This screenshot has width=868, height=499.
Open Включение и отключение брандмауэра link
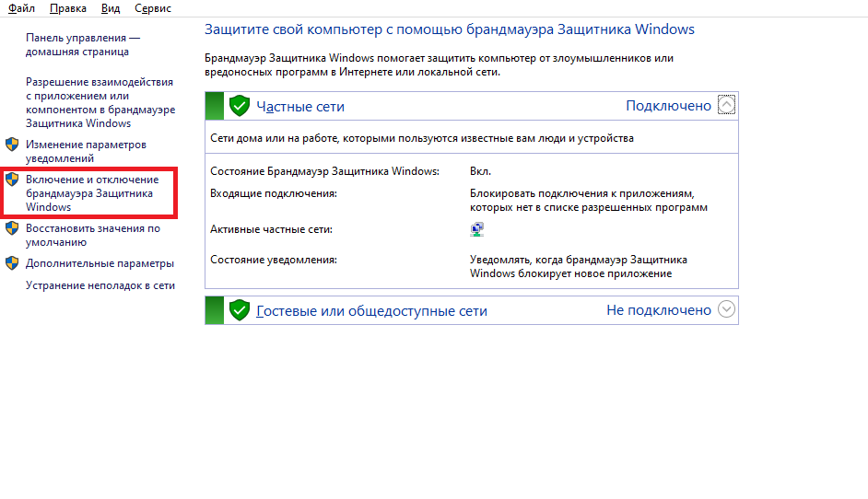pos(92,193)
